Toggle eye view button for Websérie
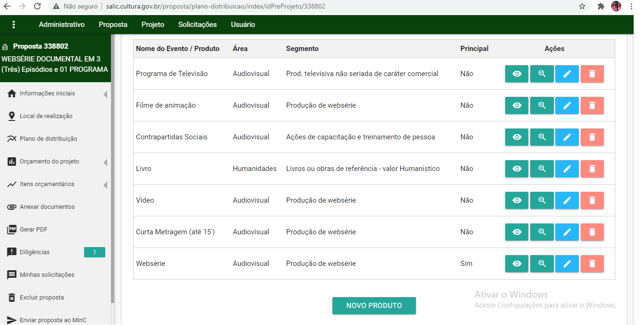Screen dimensions: 644x325 [x=517, y=264]
